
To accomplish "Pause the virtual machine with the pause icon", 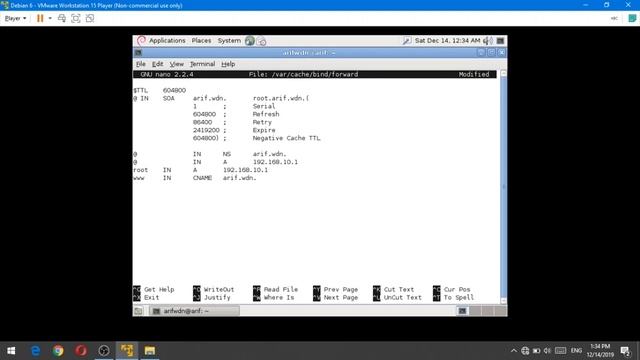I will [x=40, y=18].
